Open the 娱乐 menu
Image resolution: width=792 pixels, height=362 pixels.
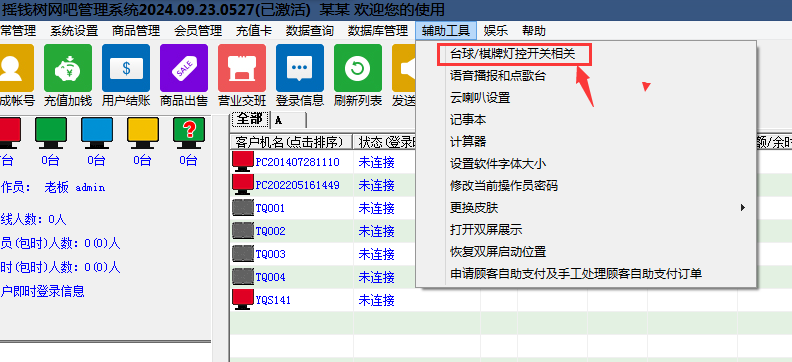click(496, 31)
